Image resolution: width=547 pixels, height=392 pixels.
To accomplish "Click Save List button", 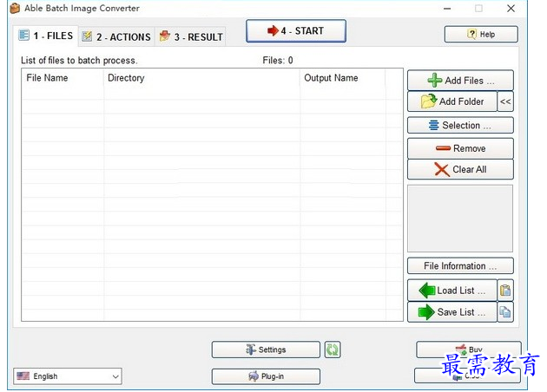I will (x=452, y=312).
